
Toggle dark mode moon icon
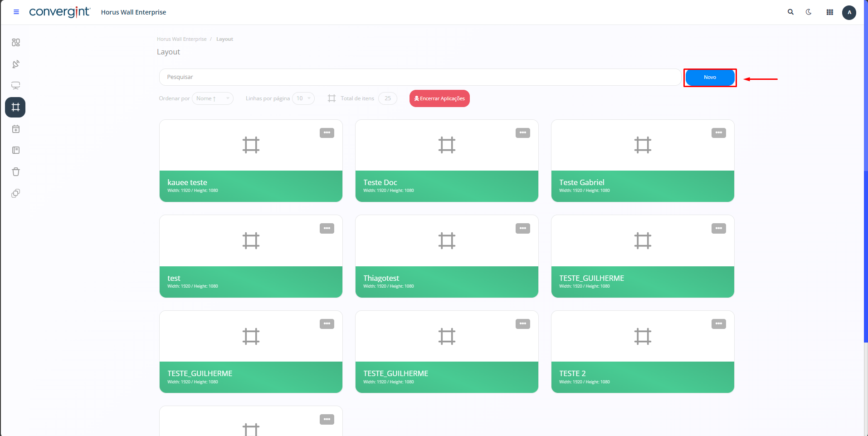click(x=809, y=12)
